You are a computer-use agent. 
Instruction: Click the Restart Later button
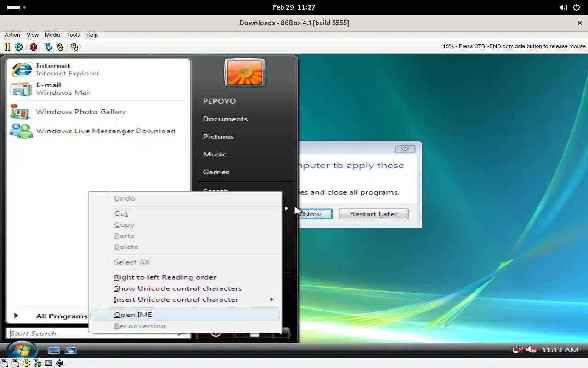[373, 214]
